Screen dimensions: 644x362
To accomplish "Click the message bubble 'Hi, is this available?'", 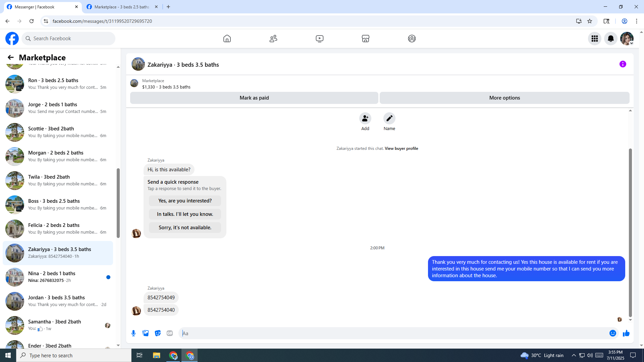I will [169, 170].
